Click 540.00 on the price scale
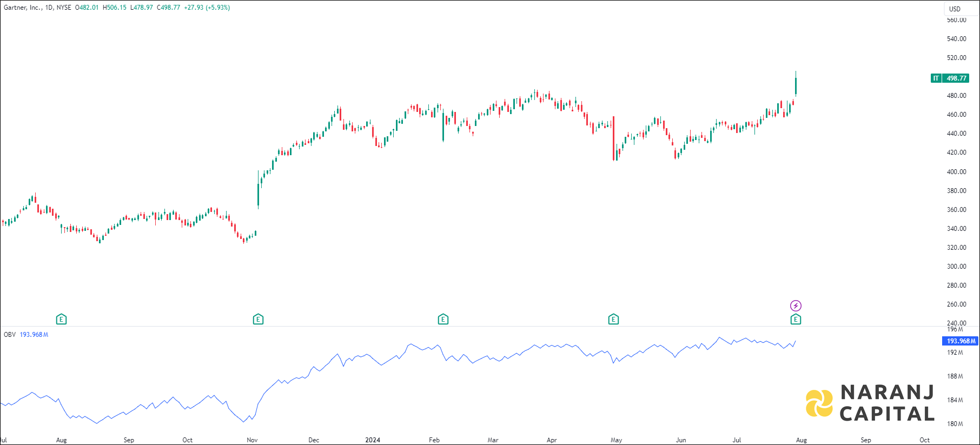 (956, 39)
